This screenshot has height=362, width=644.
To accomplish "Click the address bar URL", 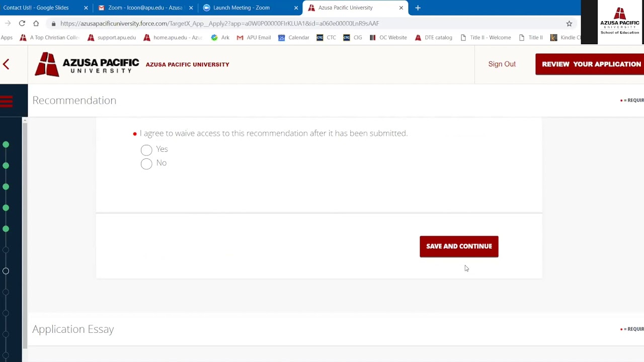I will [x=219, y=23].
